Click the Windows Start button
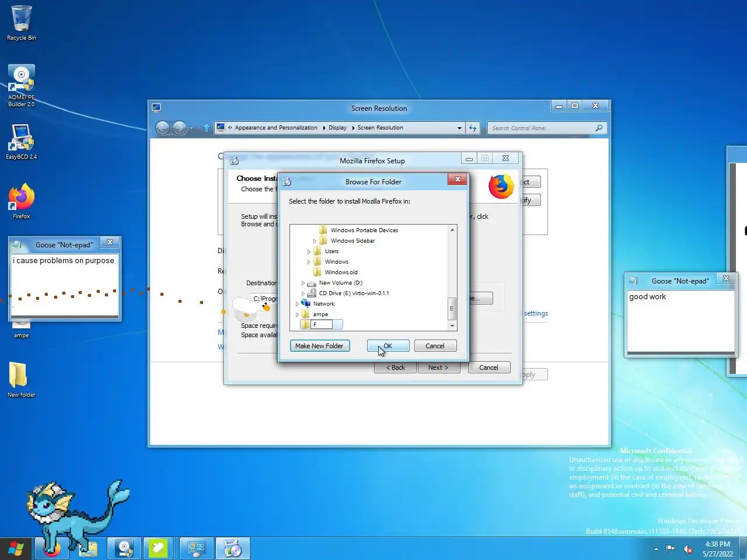Screen dimensions: 747x560 16,549
